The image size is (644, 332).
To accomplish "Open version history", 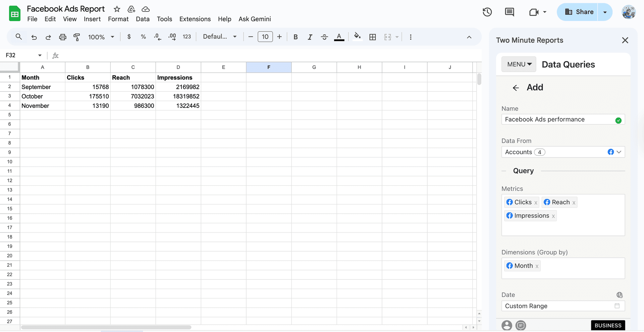I will (487, 12).
